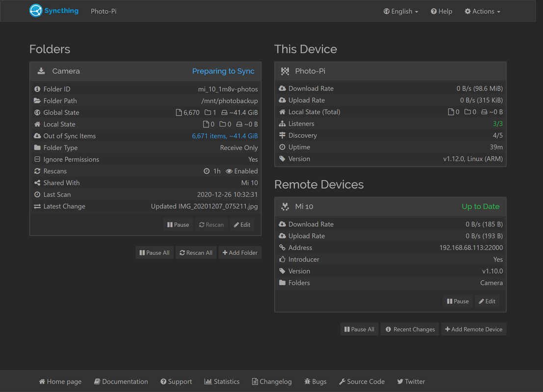
Task: Edit the Mi 10 device
Action: [x=487, y=301]
